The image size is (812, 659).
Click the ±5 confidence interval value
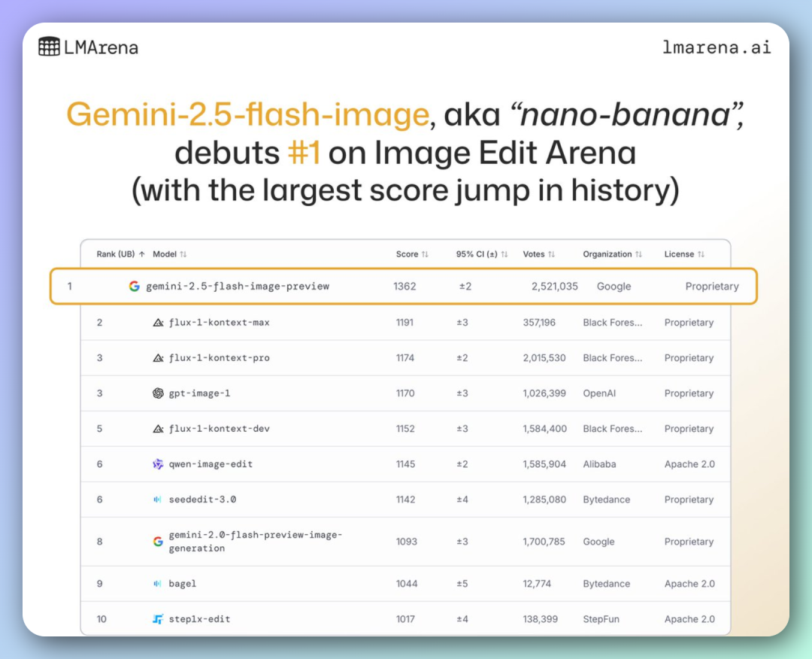pos(462,584)
